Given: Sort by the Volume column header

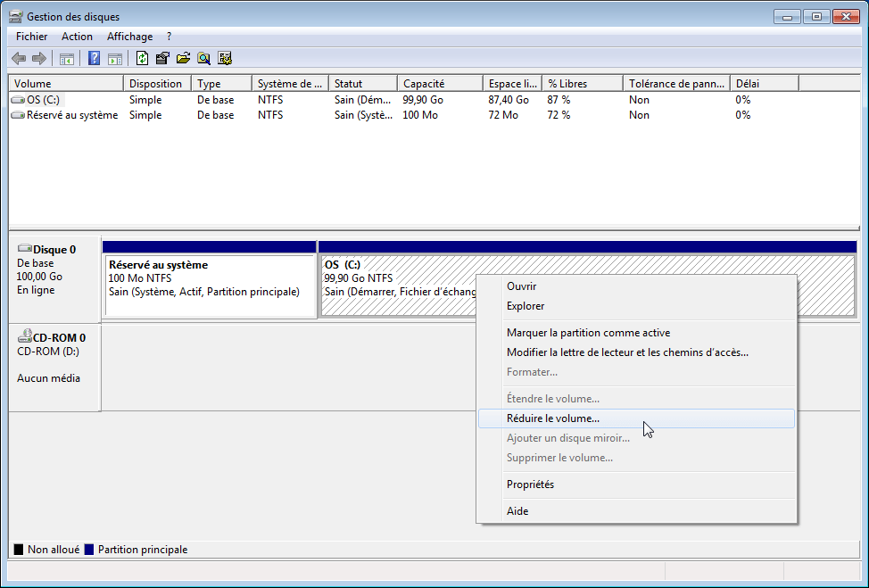Looking at the screenshot, I should click(x=66, y=84).
